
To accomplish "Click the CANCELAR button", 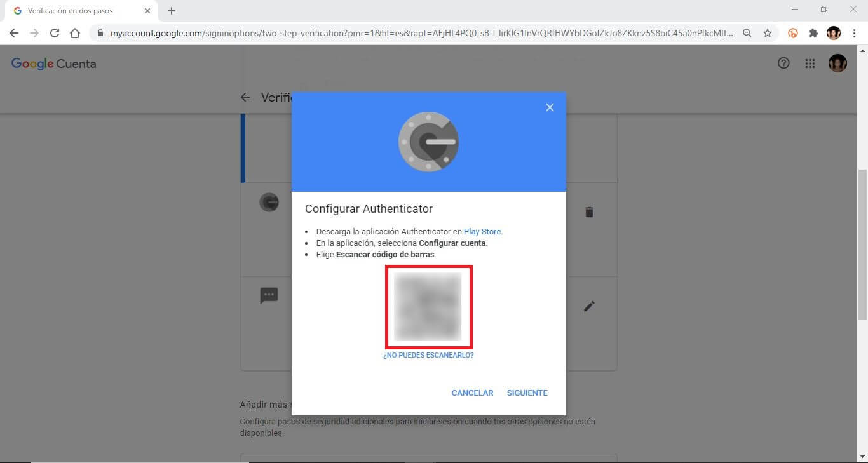I will click(472, 393).
